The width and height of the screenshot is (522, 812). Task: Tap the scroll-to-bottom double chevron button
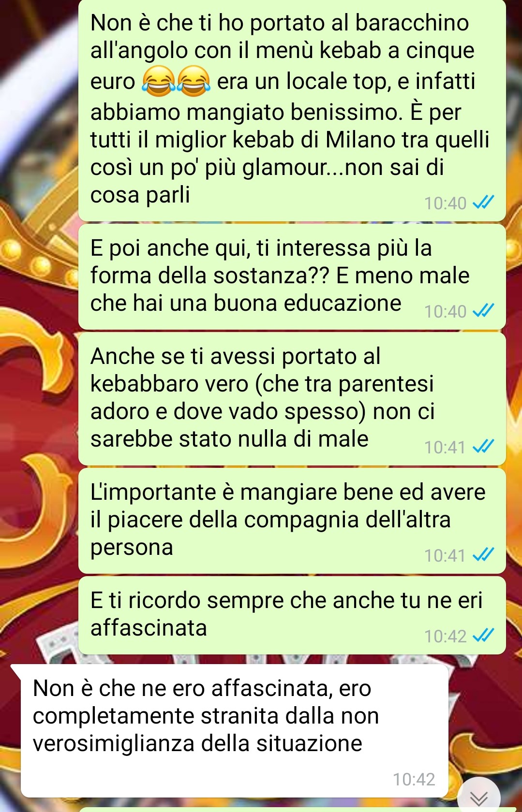coord(479,797)
